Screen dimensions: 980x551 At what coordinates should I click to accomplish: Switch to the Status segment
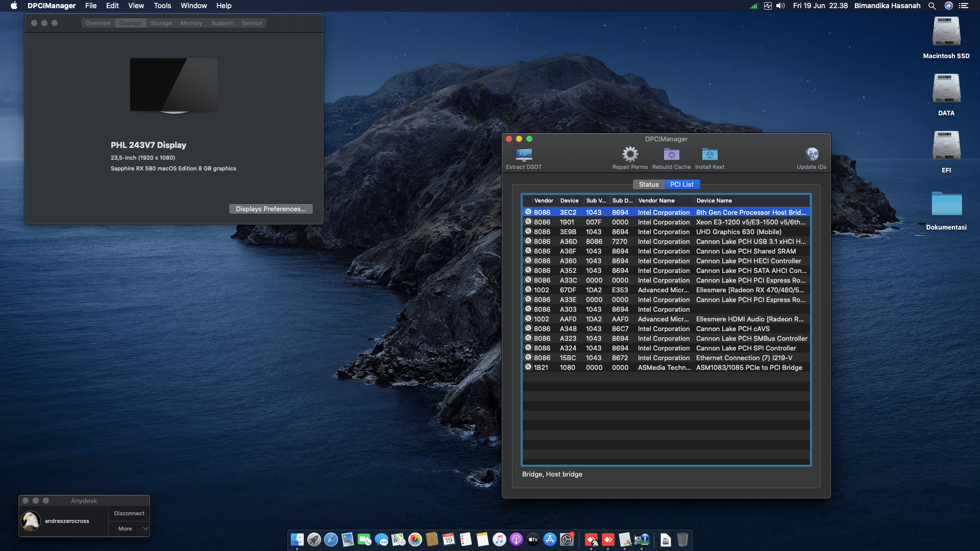coord(648,185)
